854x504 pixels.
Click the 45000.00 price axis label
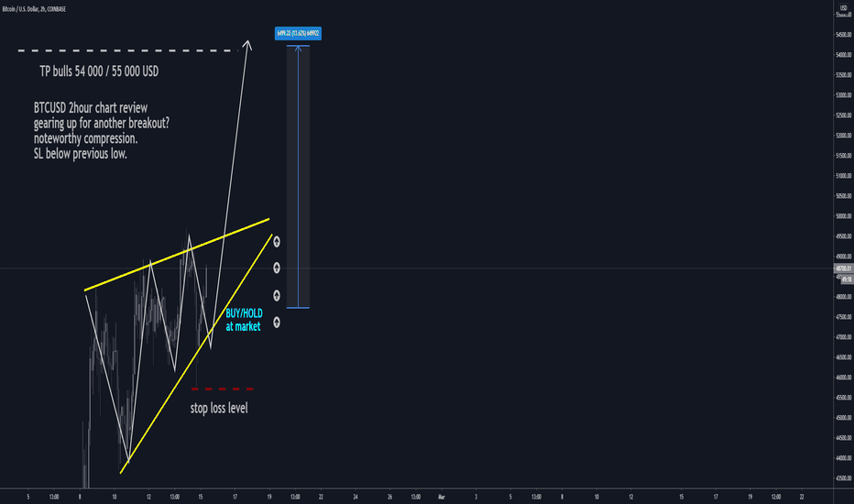(843, 418)
